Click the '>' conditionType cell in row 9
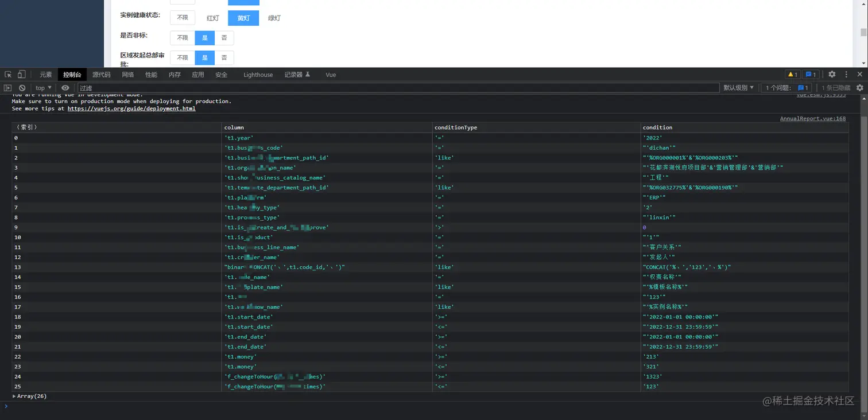Viewport: 868px width, 420px height. tap(537, 227)
